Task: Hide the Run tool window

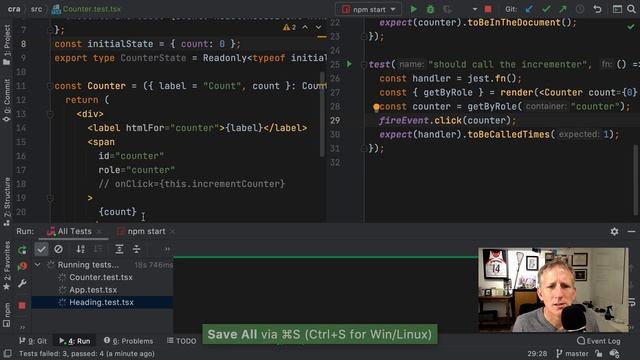Action: click(x=631, y=231)
